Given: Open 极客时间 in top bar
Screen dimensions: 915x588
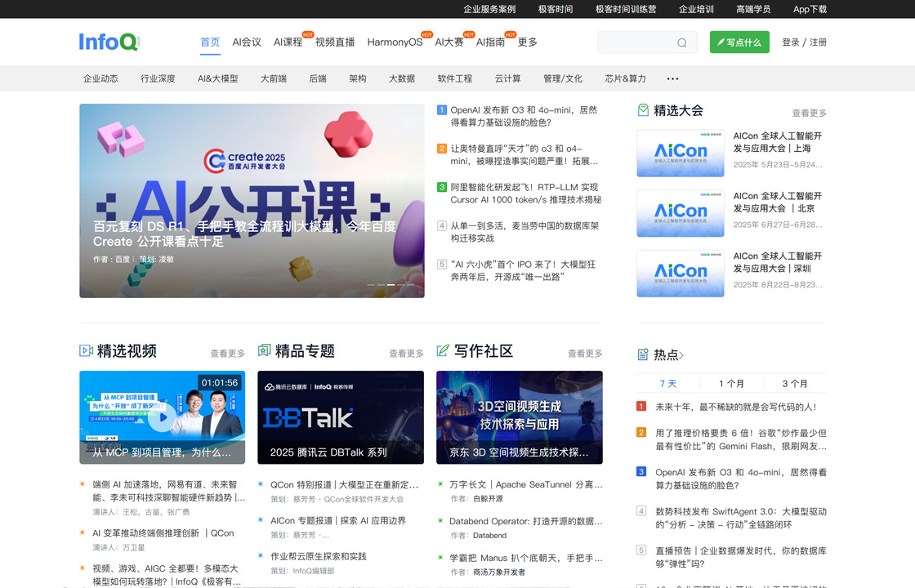Looking at the screenshot, I should (556, 9).
